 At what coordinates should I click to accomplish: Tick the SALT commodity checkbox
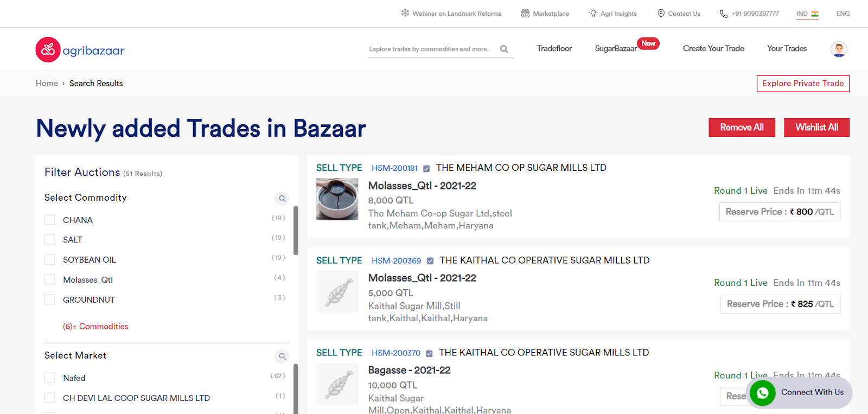[x=50, y=239]
